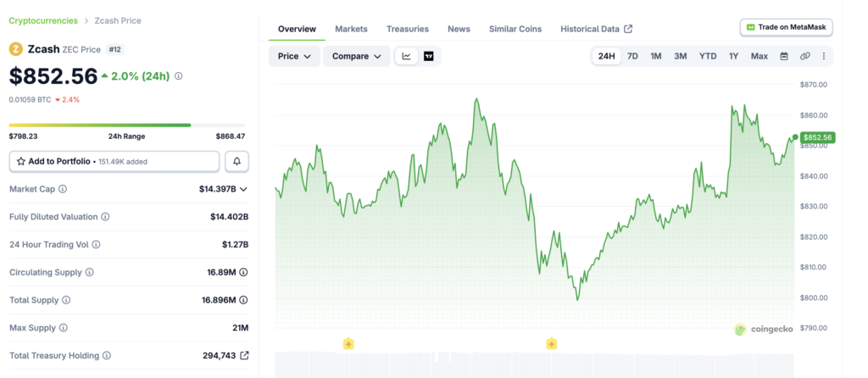Open the calendar date range picker icon

pyautogui.click(x=784, y=57)
